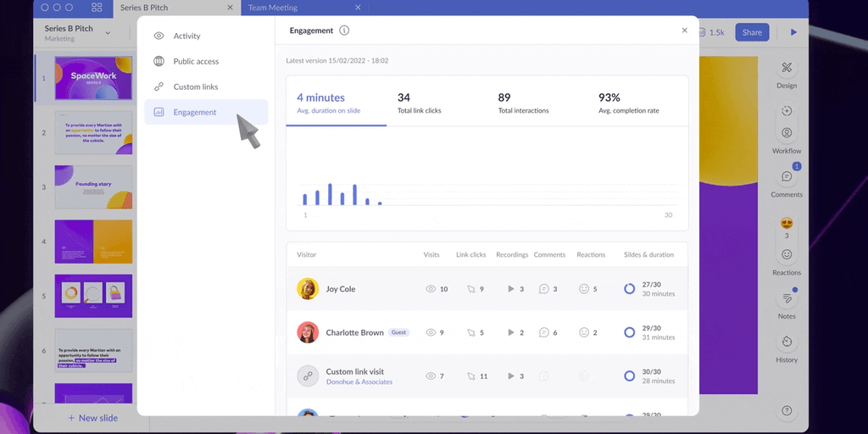Screen dimensions: 868x434
Task: Open the Comments panel
Action: 787,177
